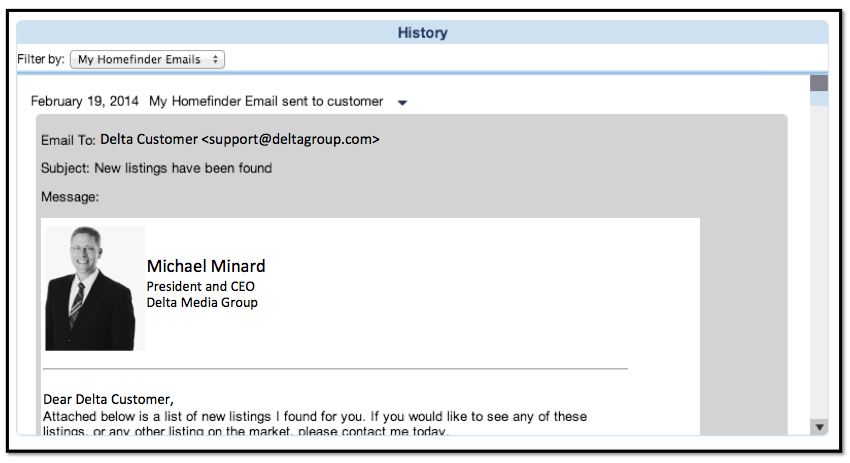Click 'My Homefinder Email sent to customer' entry
Screen dimensions: 850x463
[x=266, y=101]
